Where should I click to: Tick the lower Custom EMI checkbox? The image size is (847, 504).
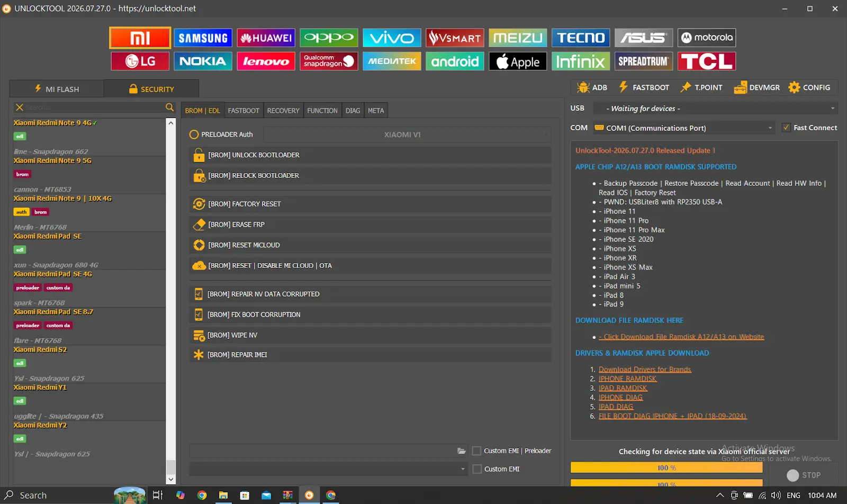477,469
